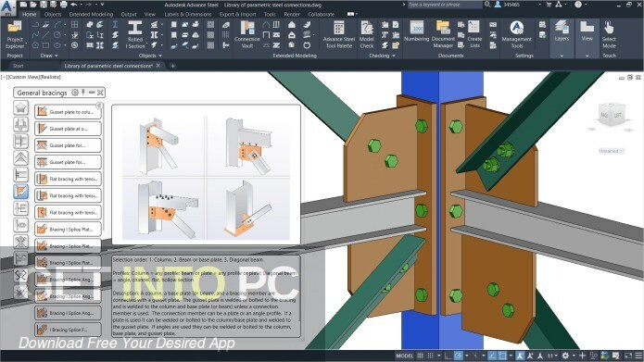Screen dimensions: 644x362
Task: Open the Connection Vault
Action: tap(247, 35)
